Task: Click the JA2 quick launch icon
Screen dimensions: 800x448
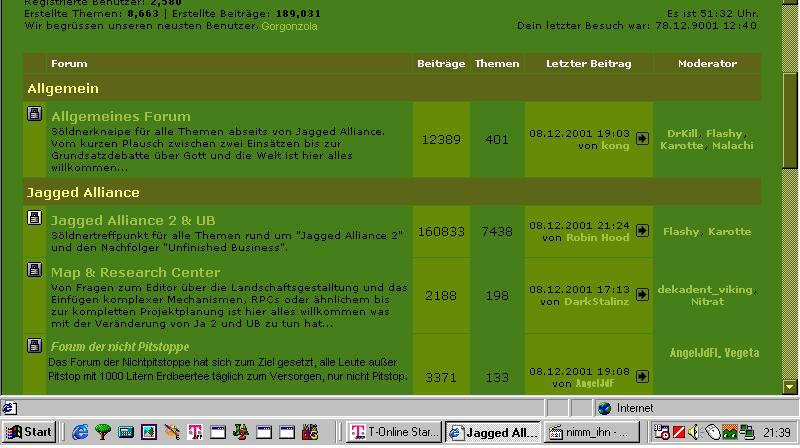Action: coord(241,432)
